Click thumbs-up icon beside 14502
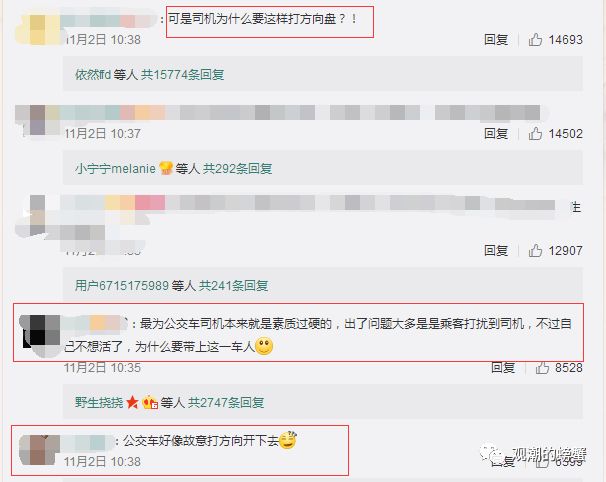606x482 pixels. 535,134
